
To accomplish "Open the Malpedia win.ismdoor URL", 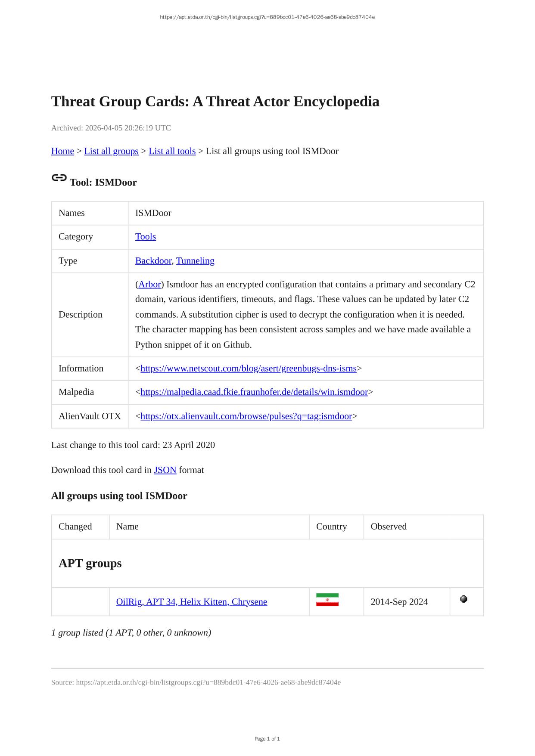I will coord(254,392).
